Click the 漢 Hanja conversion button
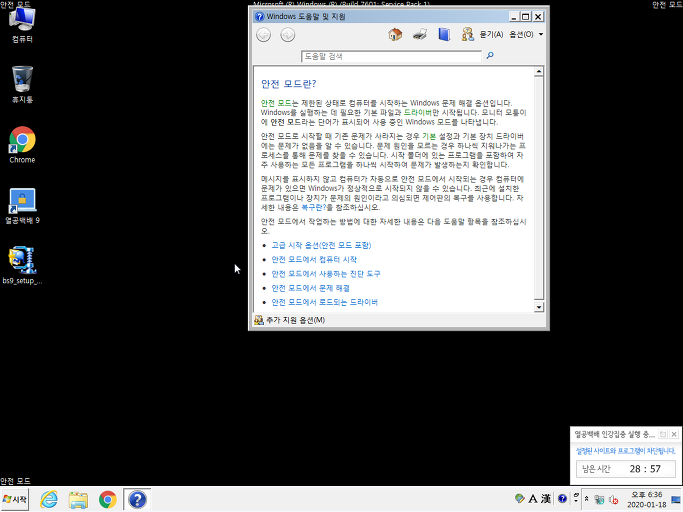The image size is (683, 512). click(x=546, y=498)
